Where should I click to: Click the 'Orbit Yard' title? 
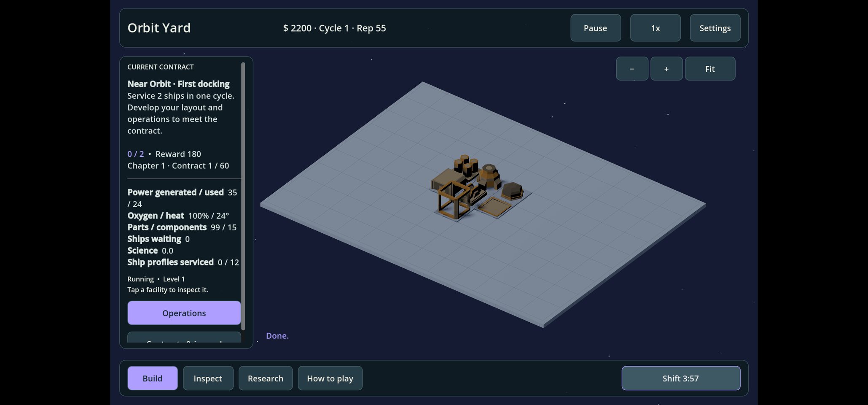[x=159, y=28]
